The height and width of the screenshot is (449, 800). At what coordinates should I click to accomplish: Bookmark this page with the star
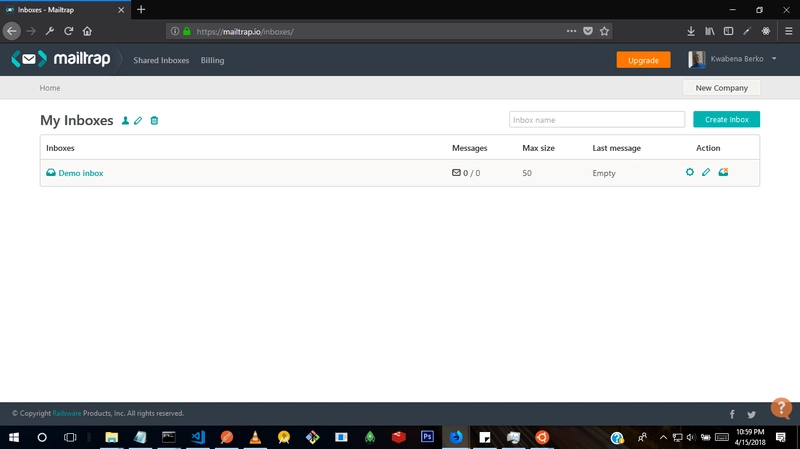coord(604,31)
